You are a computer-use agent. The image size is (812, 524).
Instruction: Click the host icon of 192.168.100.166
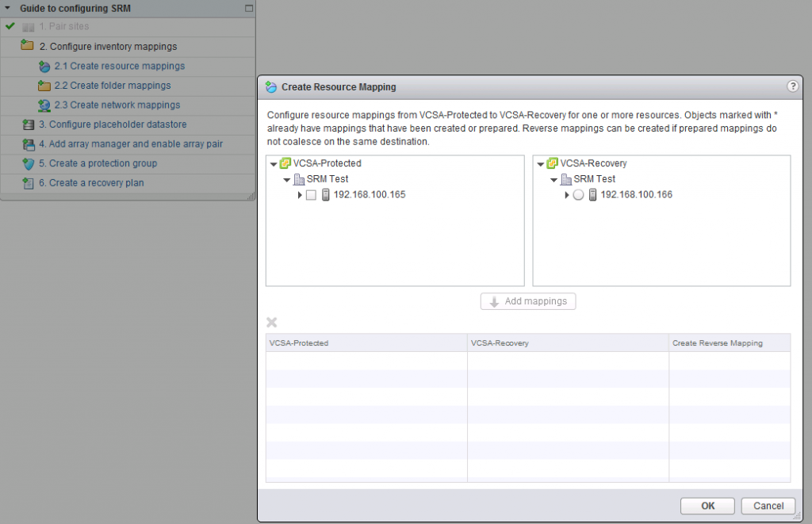[x=593, y=195]
